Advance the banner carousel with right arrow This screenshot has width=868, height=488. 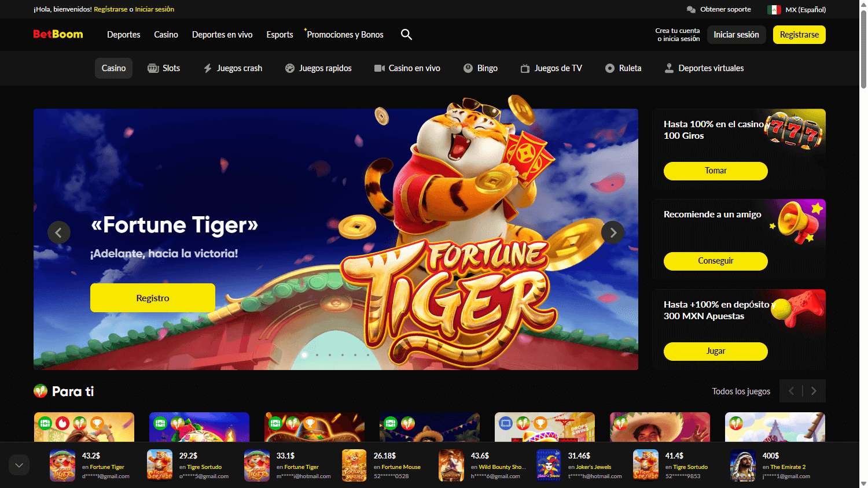pyautogui.click(x=613, y=232)
